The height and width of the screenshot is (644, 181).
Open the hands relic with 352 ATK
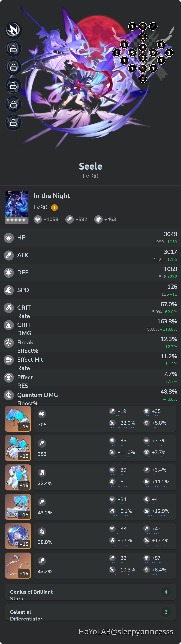point(18,448)
